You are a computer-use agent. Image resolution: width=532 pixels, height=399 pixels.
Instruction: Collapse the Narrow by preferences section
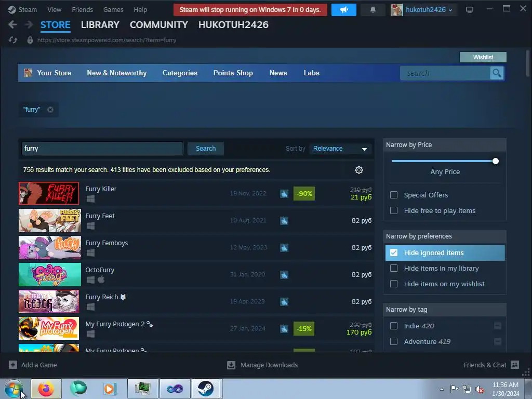pos(445,236)
